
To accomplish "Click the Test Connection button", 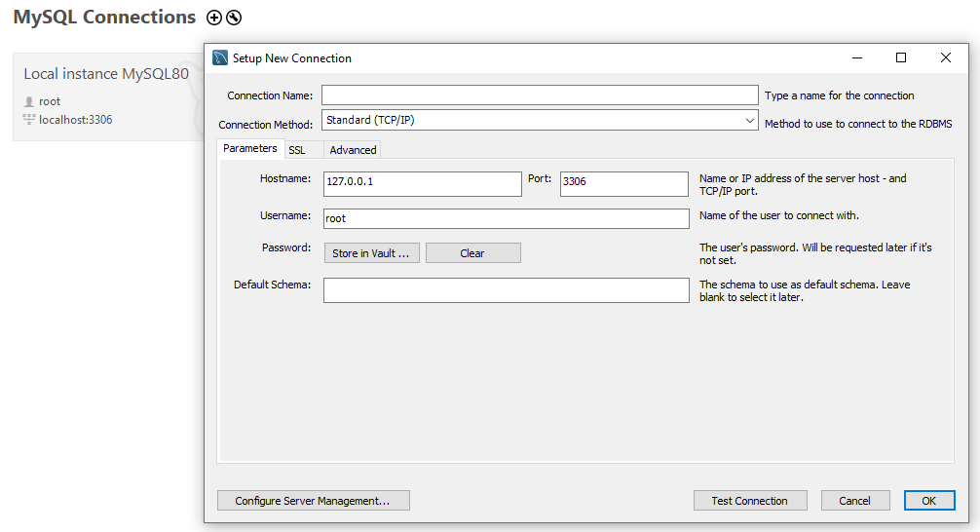I will coord(750,501).
